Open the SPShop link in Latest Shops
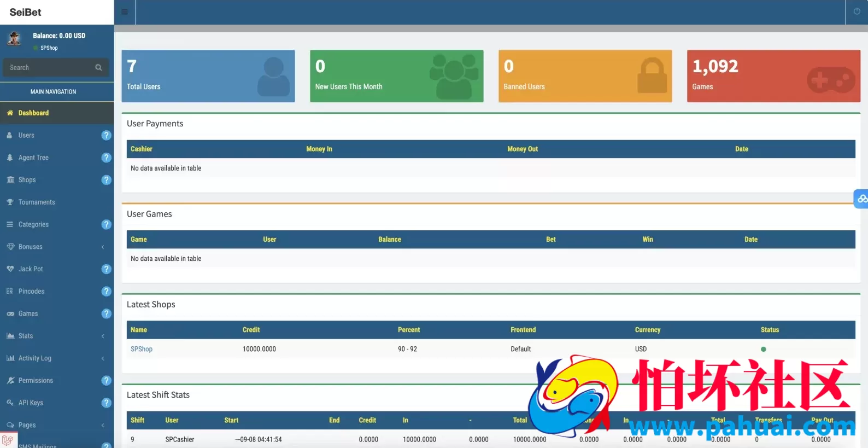The height and width of the screenshot is (448, 868). point(142,349)
